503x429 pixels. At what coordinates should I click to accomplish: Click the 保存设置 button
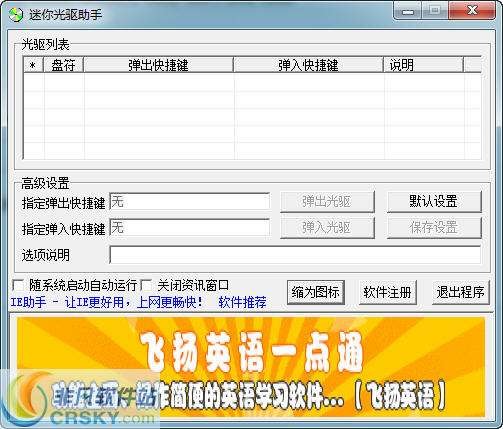(434, 228)
